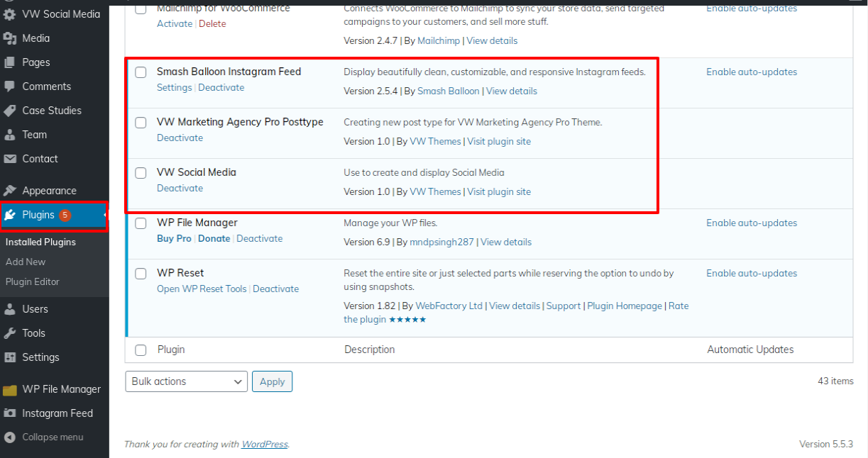Screen dimensions: 868x458
Task: Click the Media icon in sidebar
Action: [10, 38]
